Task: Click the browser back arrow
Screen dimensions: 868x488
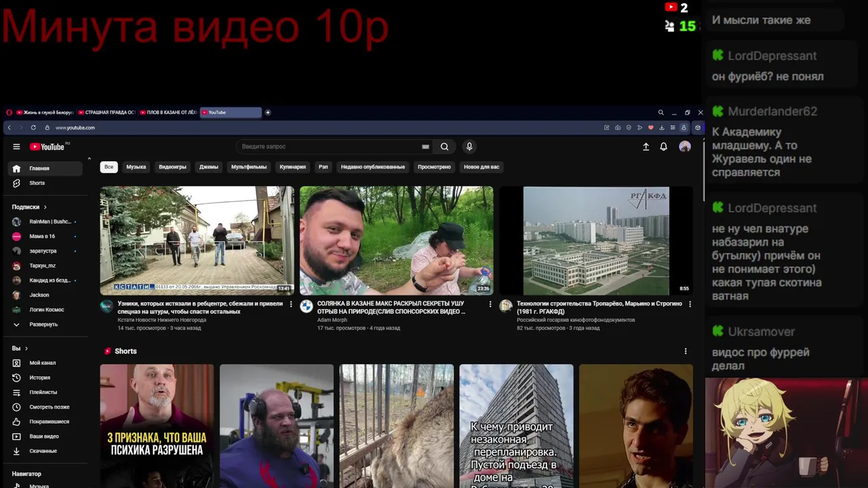Action: click(9, 127)
